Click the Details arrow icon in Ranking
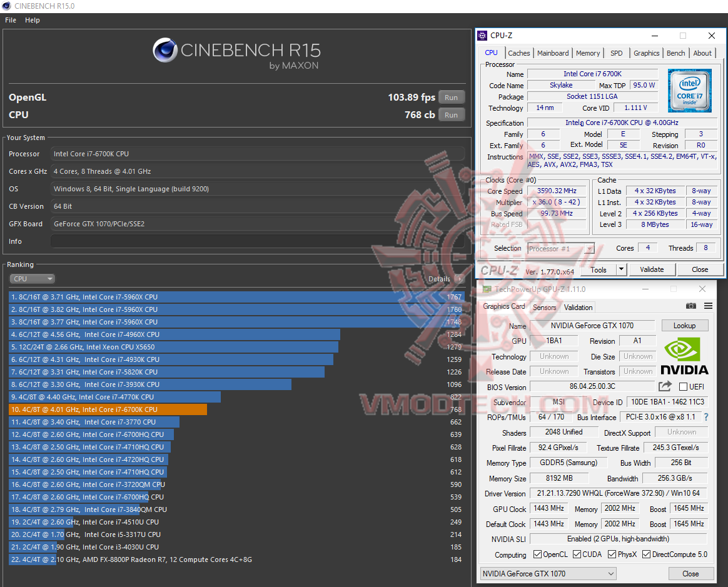Image resolution: width=728 pixels, height=587 pixels. coord(460,279)
